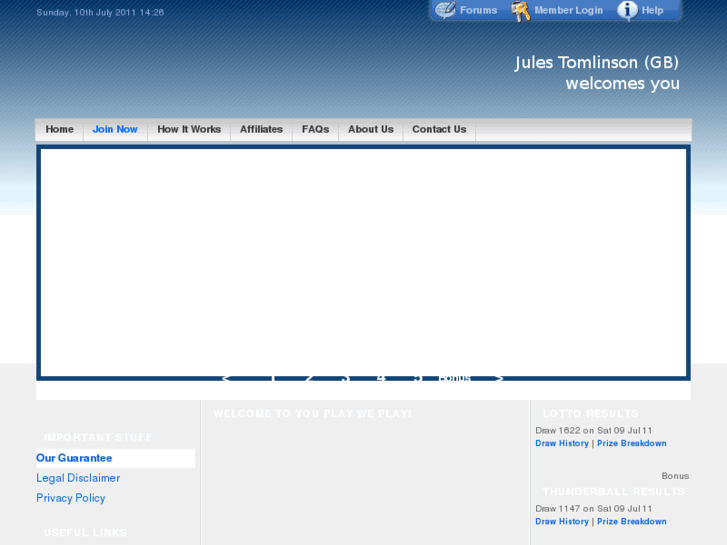The width and height of the screenshot is (727, 545).
Task: Click the large white banner area
Action: click(364, 263)
